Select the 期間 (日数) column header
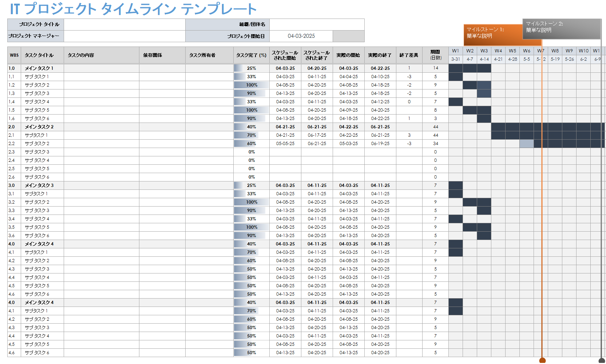The height and width of the screenshot is (364, 606). 435,55
